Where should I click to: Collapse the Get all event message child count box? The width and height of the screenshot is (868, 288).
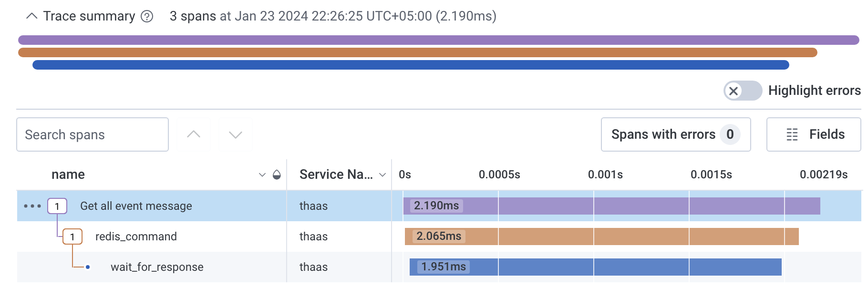57,206
